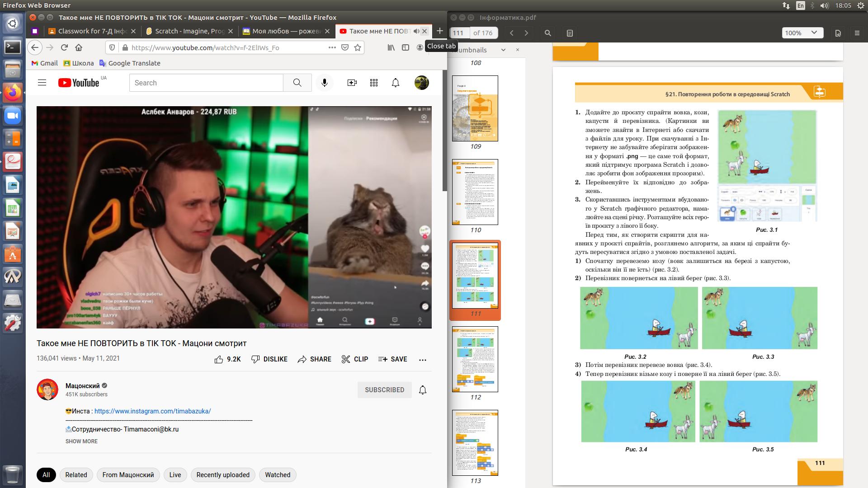Toggle the channel notification bell next to SUBSCRIBED

pos(422,390)
